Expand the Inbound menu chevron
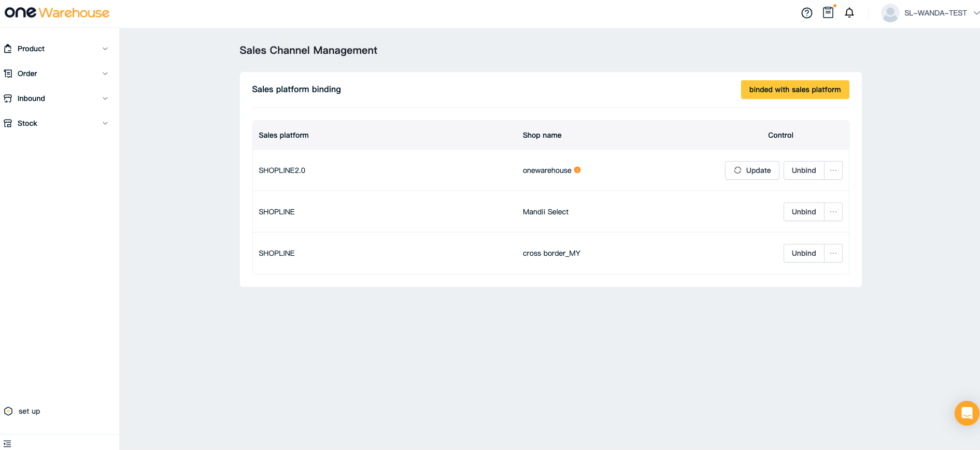The width and height of the screenshot is (980, 450). [x=105, y=98]
